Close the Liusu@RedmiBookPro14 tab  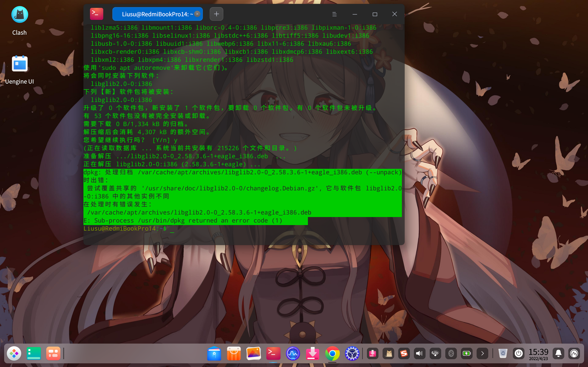click(197, 14)
